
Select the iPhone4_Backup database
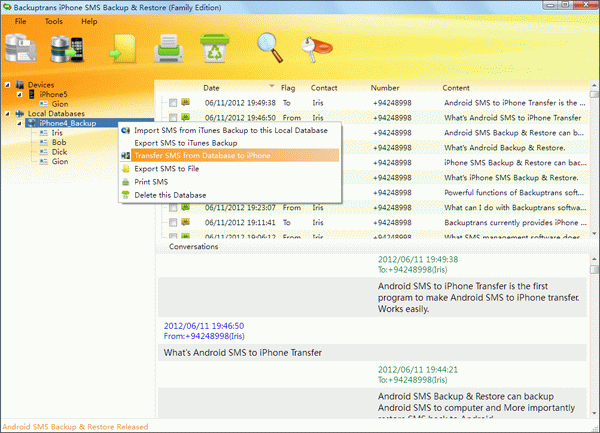coord(68,123)
